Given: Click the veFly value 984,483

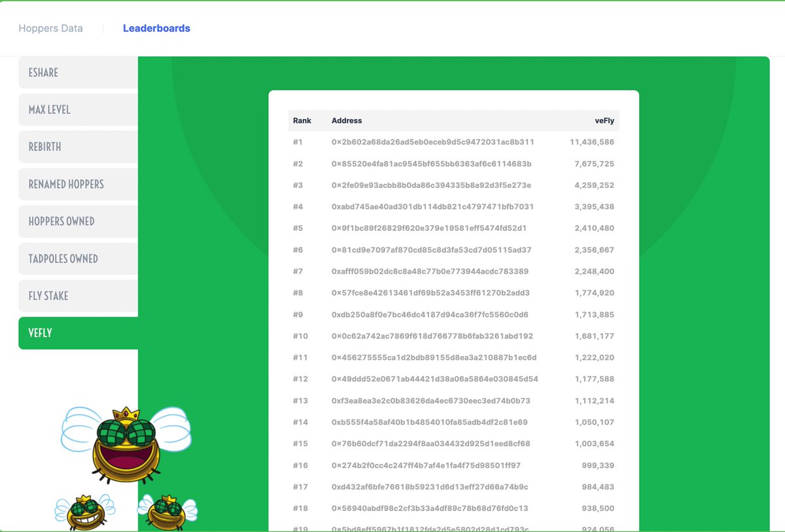Looking at the screenshot, I should (x=598, y=487).
